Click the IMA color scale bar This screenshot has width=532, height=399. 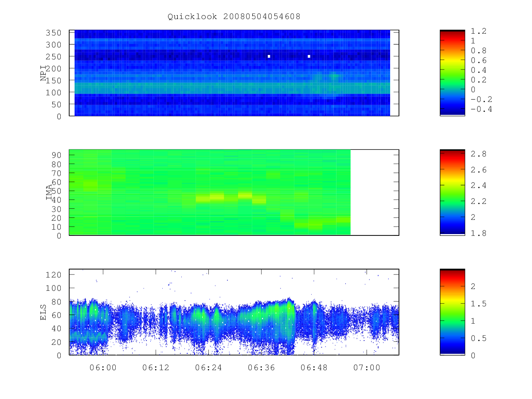coord(452,192)
